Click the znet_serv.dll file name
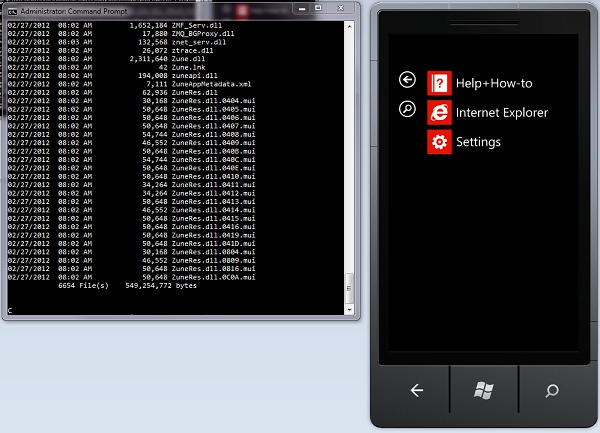This screenshot has height=433, width=600. point(199,42)
